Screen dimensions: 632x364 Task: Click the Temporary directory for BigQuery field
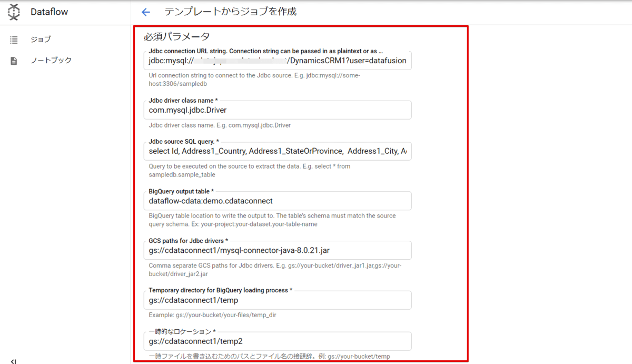278,300
